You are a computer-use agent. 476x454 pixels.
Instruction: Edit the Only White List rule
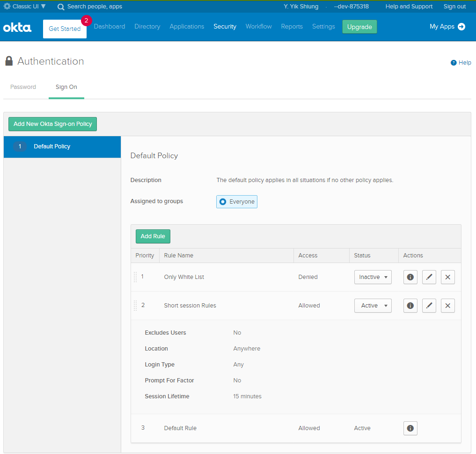tap(429, 277)
